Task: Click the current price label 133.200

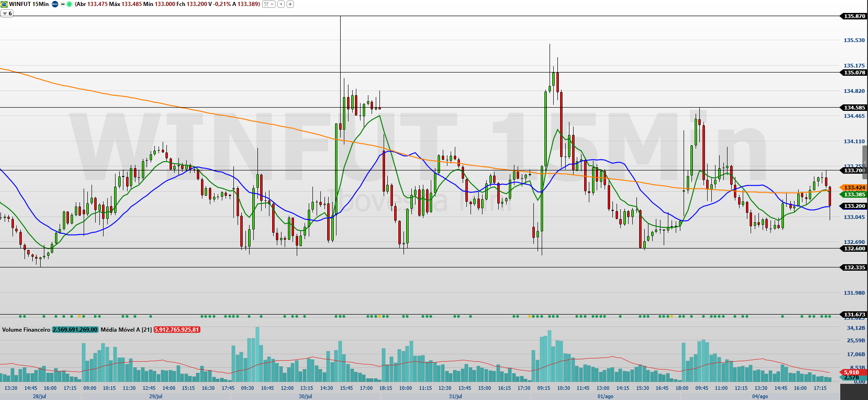Action: pyautogui.click(x=853, y=206)
